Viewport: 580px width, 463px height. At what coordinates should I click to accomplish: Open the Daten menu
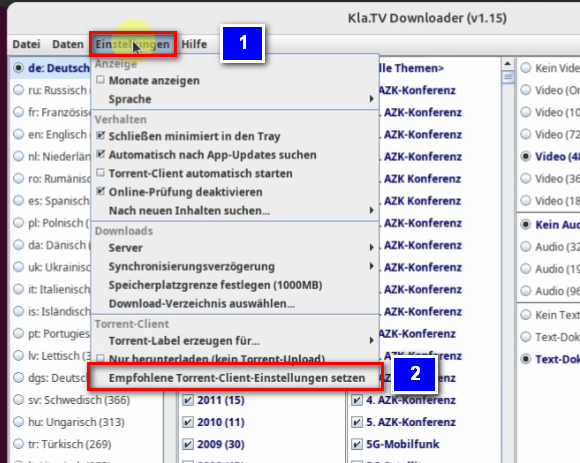pos(68,44)
